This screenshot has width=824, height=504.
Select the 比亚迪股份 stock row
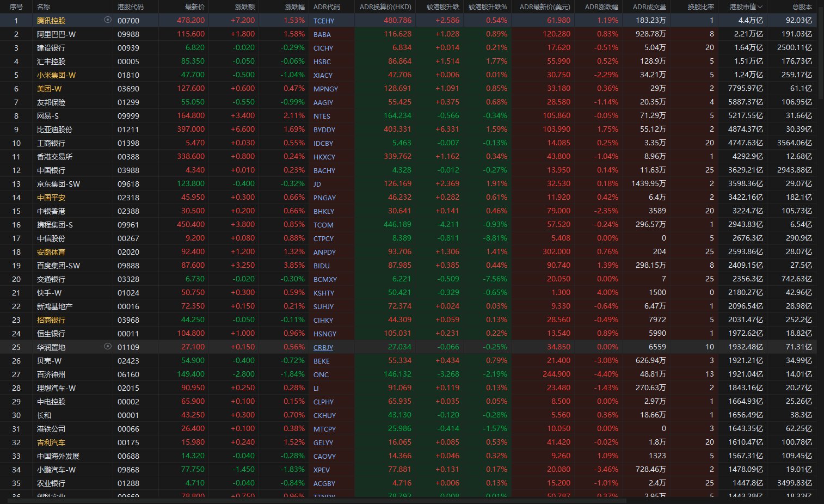point(408,129)
